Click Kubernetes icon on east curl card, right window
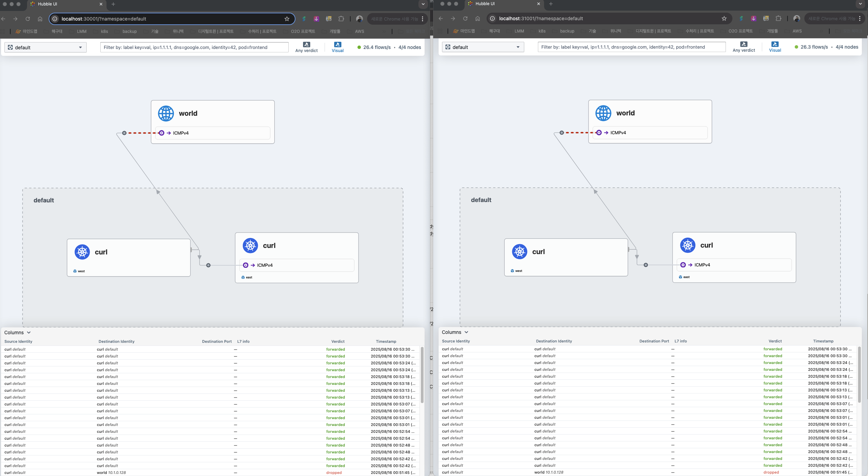The image size is (868, 476). point(688,245)
